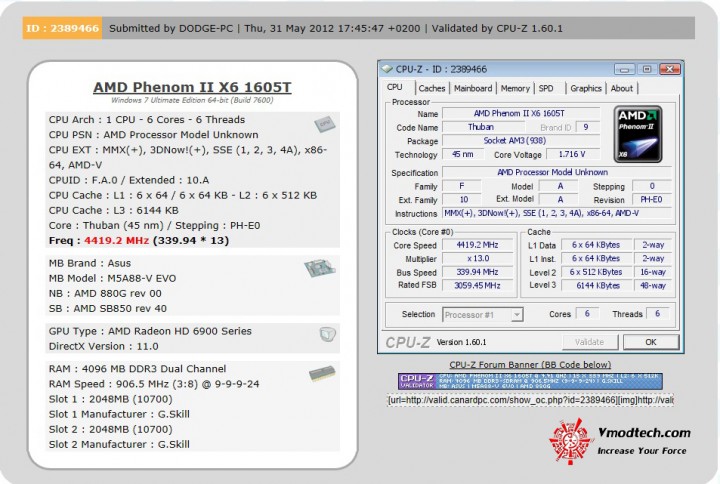Viewport: 720px width, 484px height.
Task: Open the About tab
Action: coord(621,88)
